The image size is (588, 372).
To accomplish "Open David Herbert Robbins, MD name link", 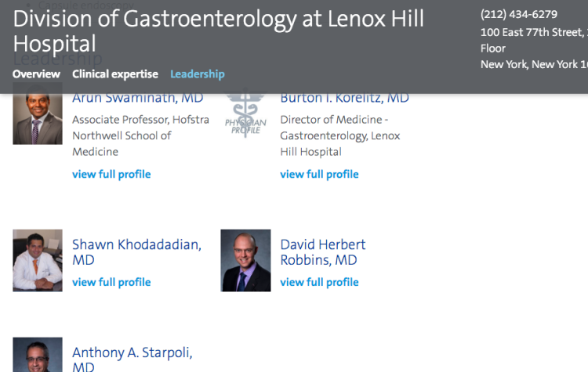I will pyautogui.click(x=322, y=251).
